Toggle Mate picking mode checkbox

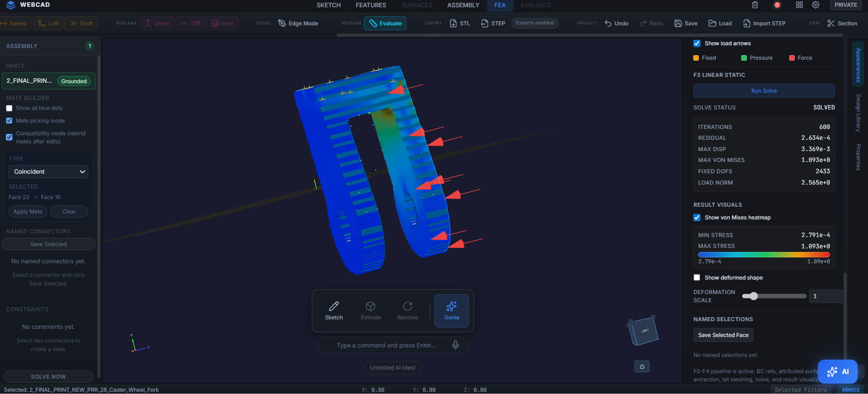tap(9, 121)
